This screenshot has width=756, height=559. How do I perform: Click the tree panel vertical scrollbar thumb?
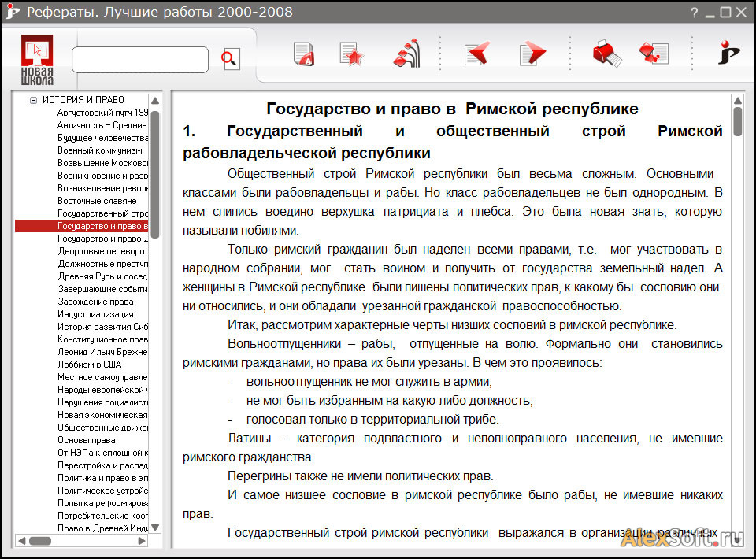pos(155,175)
